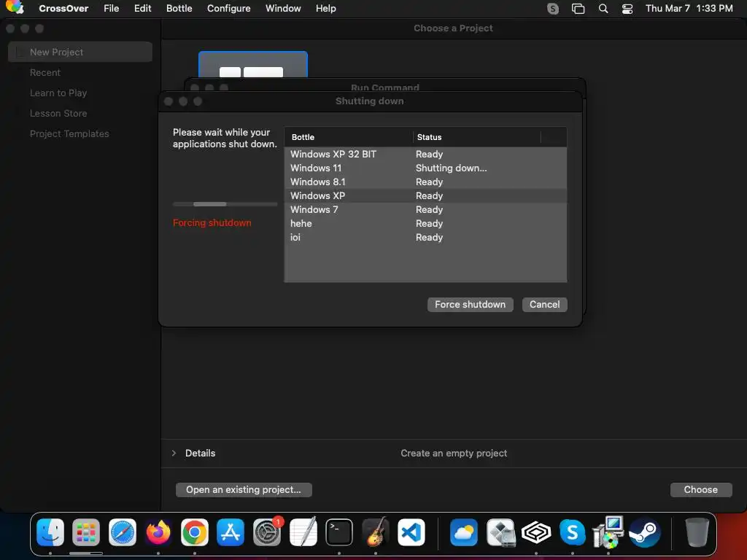Select the Windows 8.1 bottle row
The image size is (747, 560).
click(x=425, y=182)
